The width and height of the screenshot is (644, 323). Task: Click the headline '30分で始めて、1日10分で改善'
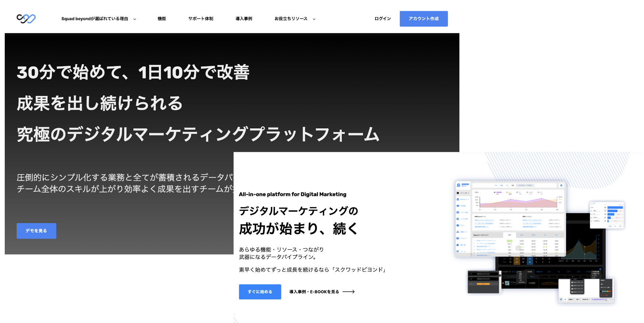(x=133, y=72)
